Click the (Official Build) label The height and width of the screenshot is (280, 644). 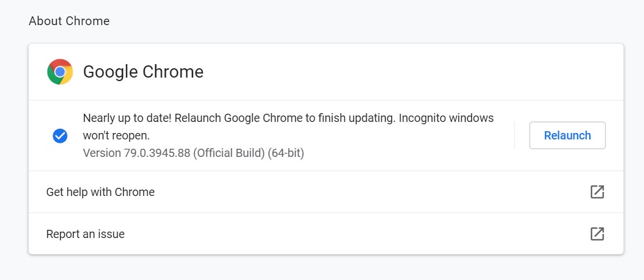click(229, 153)
